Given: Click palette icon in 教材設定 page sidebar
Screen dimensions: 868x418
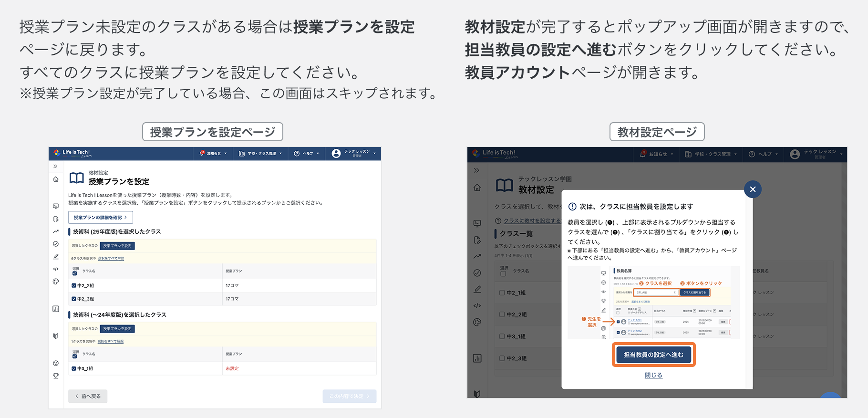Looking at the screenshot, I should pyautogui.click(x=477, y=322).
